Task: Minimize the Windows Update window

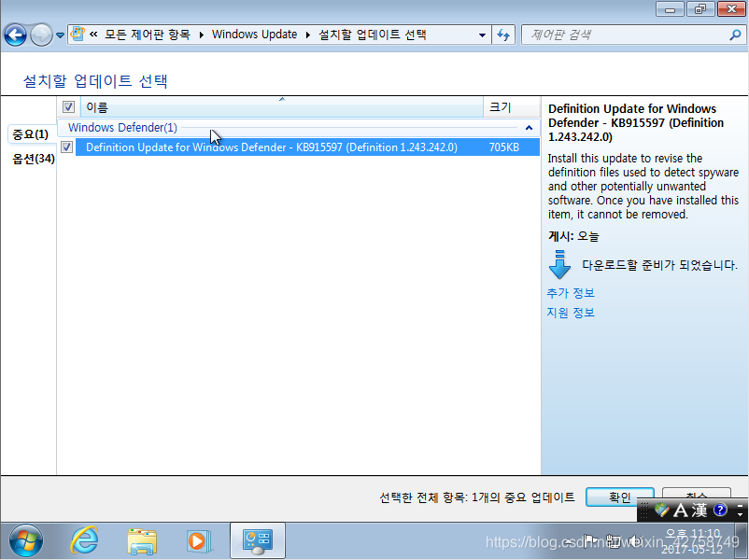Action: click(671, 9)
